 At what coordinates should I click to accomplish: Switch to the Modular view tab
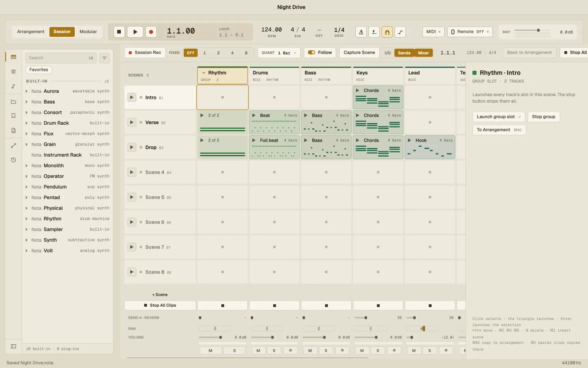click(x=88, y=32)
